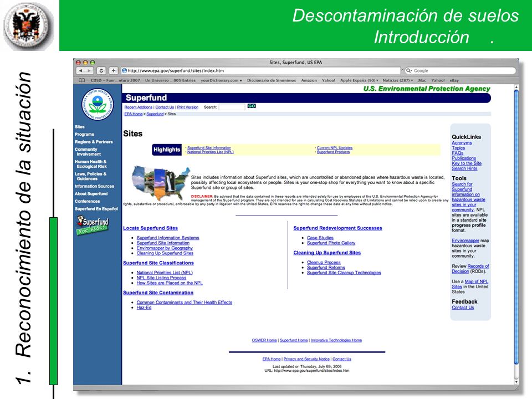Open Enviromapper by Geography link
The image size is (532, 399).
point(165,248)
